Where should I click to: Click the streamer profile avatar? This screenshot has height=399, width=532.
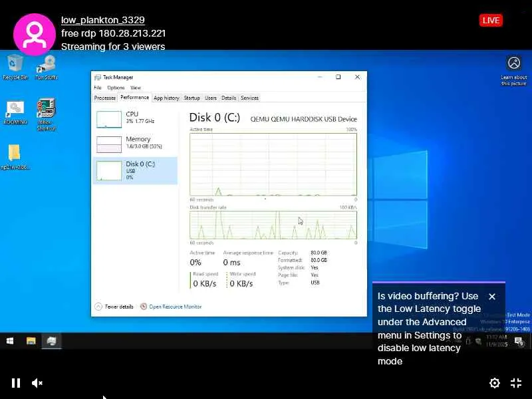point(35,35)
